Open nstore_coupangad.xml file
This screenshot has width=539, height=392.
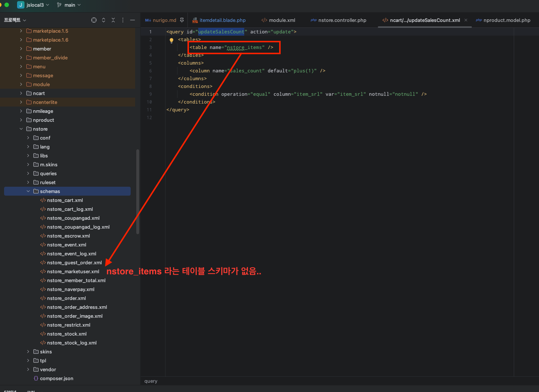[70, 218]
